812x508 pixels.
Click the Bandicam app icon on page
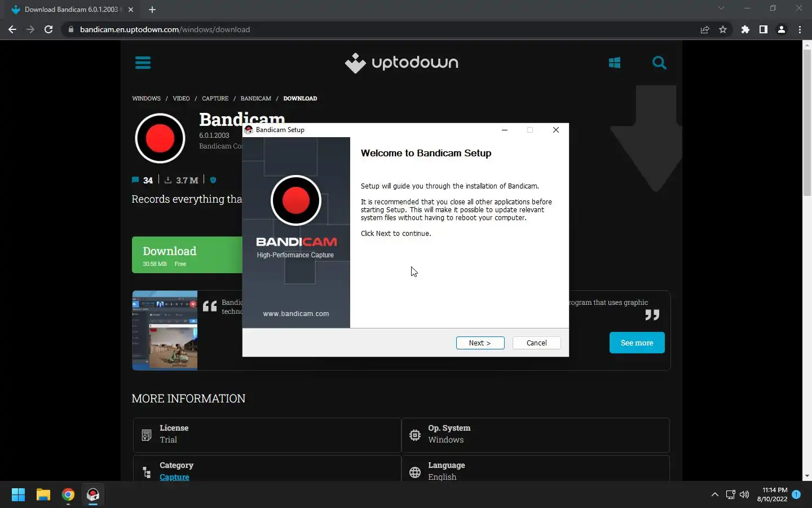click(160, 138)
